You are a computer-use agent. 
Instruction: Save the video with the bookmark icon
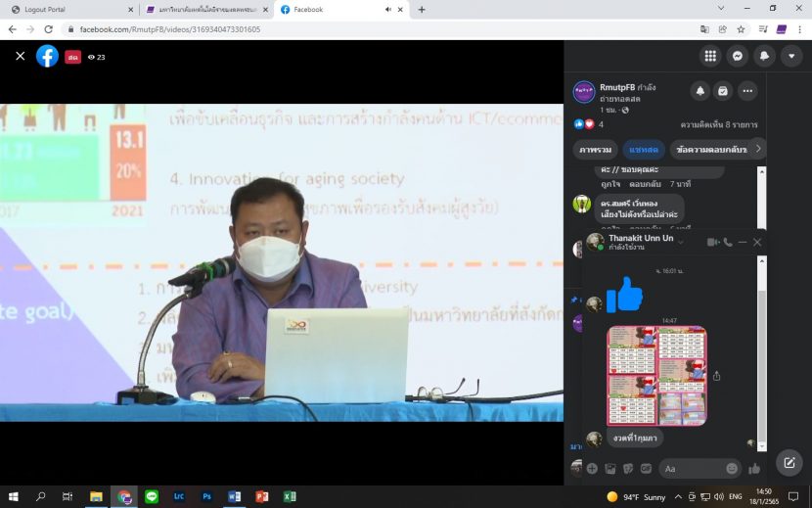723,91
